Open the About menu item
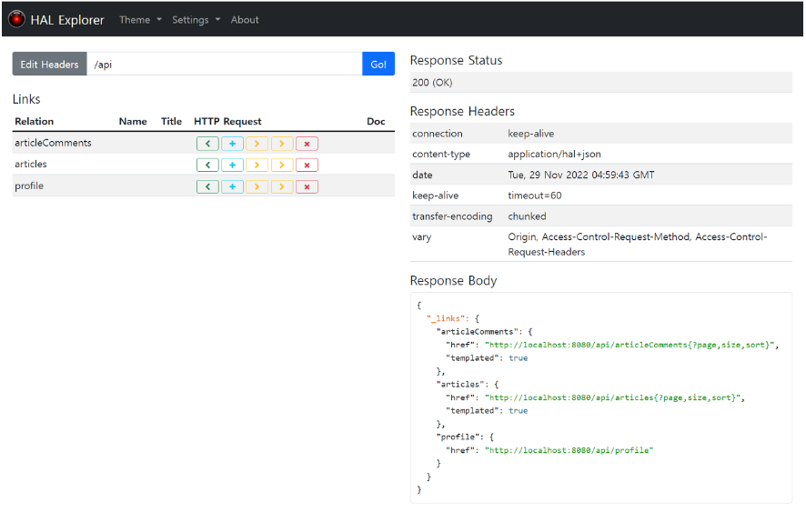 [245, 19]
